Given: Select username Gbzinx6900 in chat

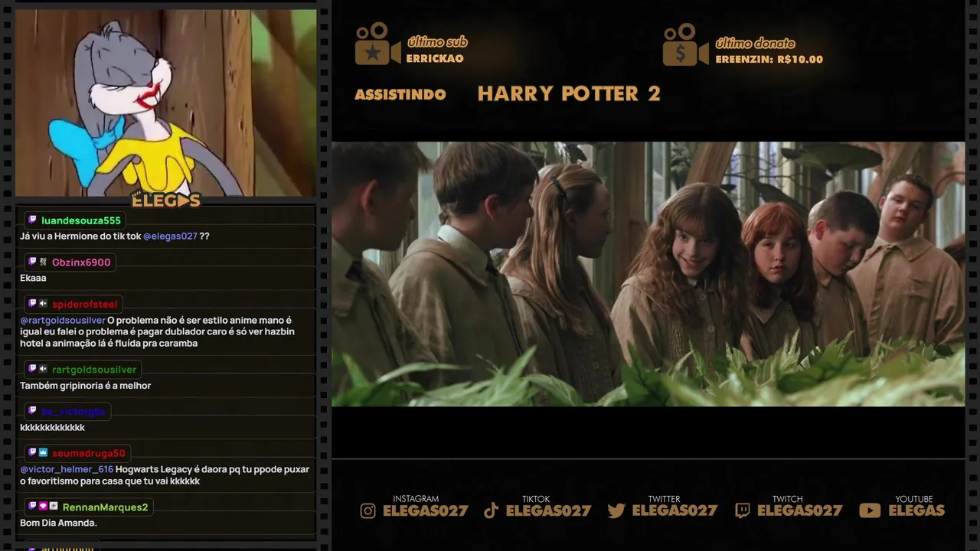Looking at the screenshot, I should [81, 262].
